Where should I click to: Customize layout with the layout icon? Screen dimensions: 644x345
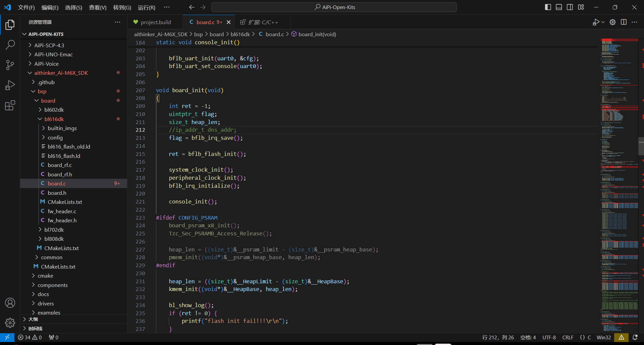(581, 7)
